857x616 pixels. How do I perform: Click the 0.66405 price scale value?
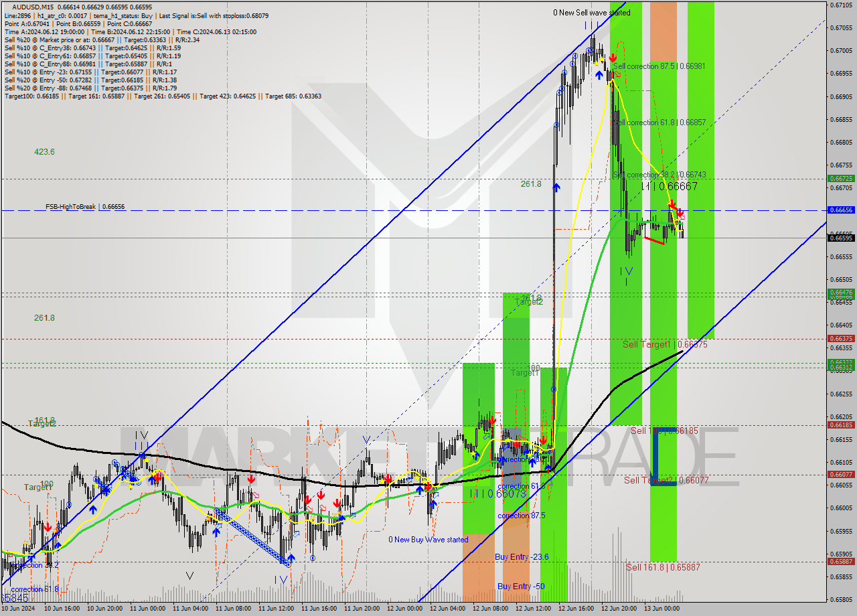(841, 325)
